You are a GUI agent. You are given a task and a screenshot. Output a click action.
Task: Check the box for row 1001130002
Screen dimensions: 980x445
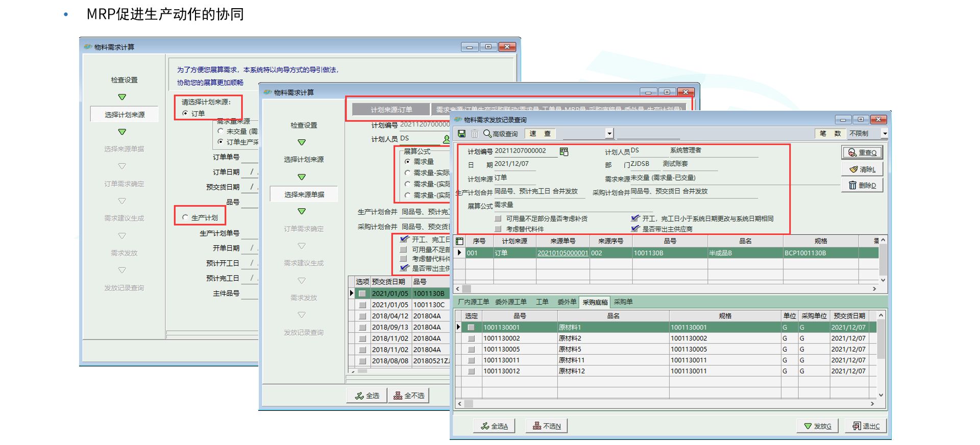pos(471,338)
